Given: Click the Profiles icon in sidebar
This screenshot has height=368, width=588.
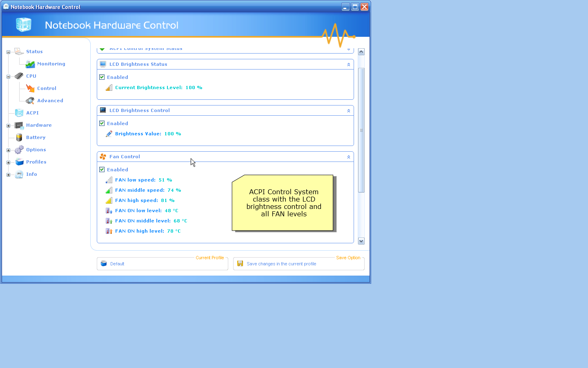Looking at the screenshot, I should pyautogui.click(x=19, y=162).
